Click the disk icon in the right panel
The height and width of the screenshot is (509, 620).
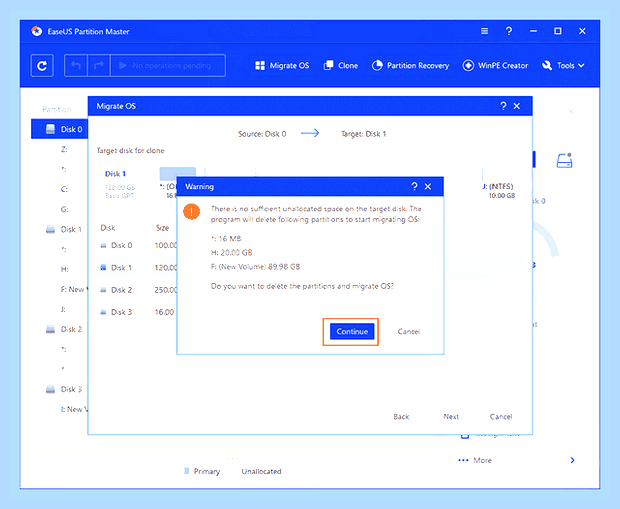[564, 160]
